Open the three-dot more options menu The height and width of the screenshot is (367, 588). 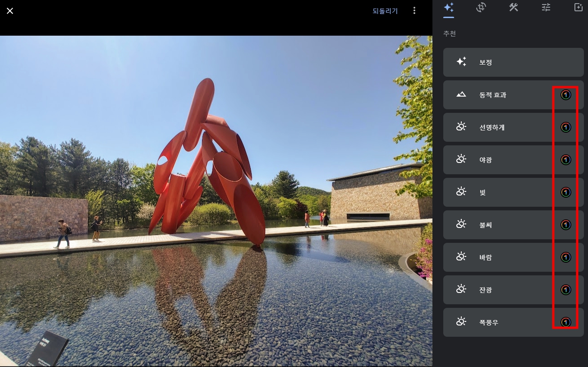click(414, 11)
